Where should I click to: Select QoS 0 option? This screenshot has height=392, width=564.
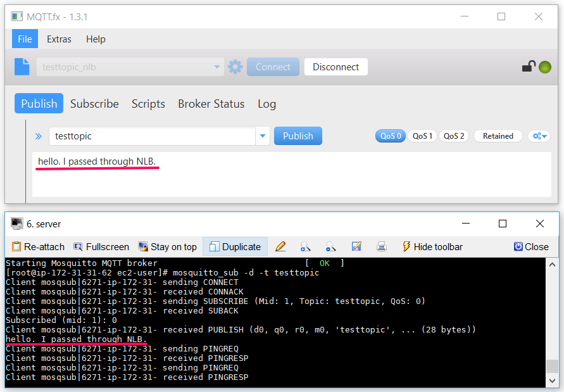point(391,136)
